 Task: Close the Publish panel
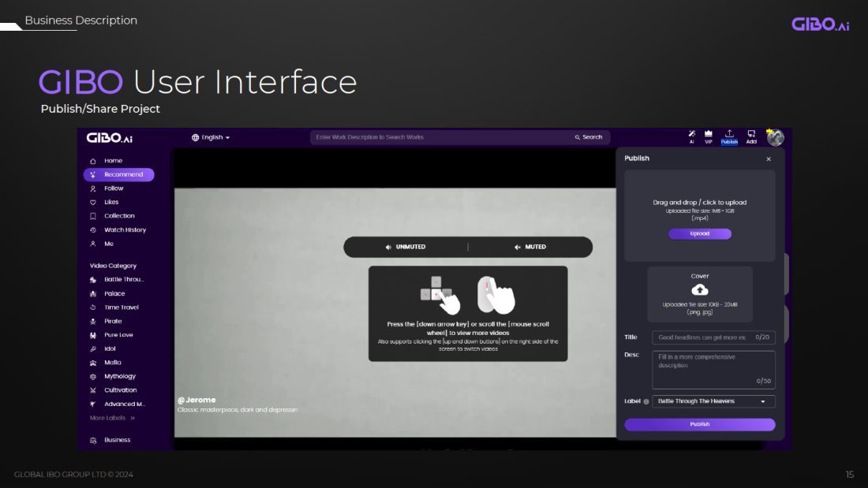pyautogui.click(x=769, y=158)
